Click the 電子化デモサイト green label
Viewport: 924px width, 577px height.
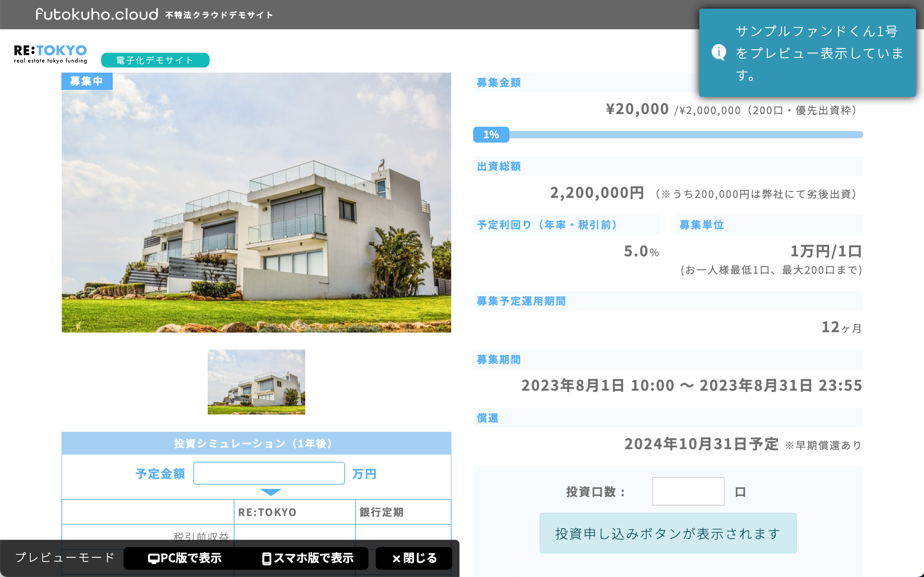point(155,60)
